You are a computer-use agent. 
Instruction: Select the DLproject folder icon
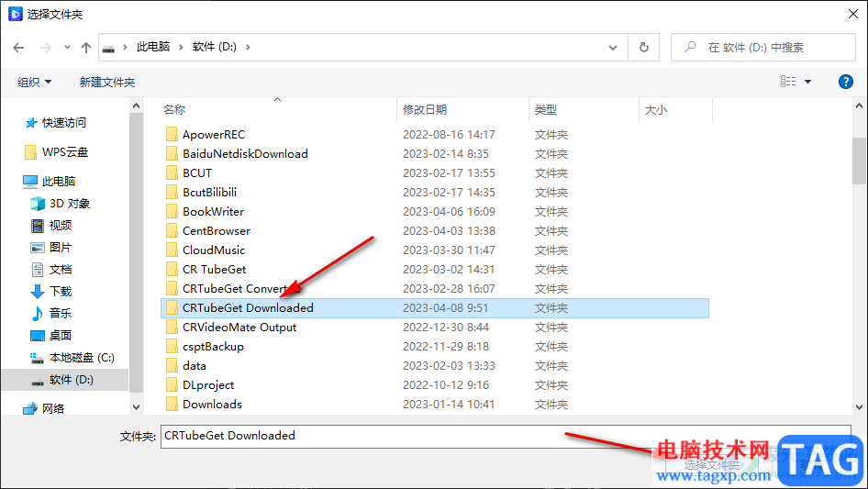pos(172,385)
